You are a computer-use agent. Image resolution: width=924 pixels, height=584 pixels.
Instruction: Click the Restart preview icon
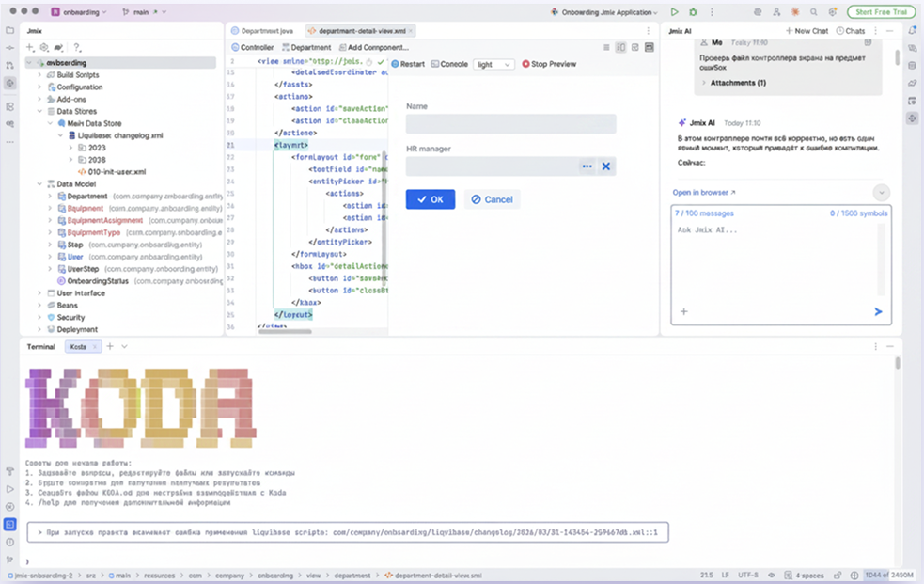click(395, 64)
